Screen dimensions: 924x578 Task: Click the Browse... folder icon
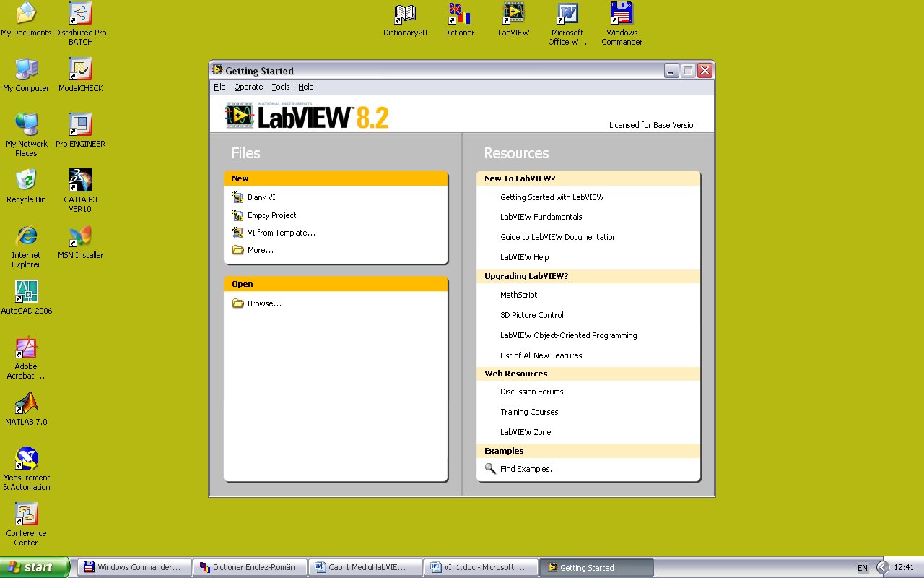(x=237, y=303)
